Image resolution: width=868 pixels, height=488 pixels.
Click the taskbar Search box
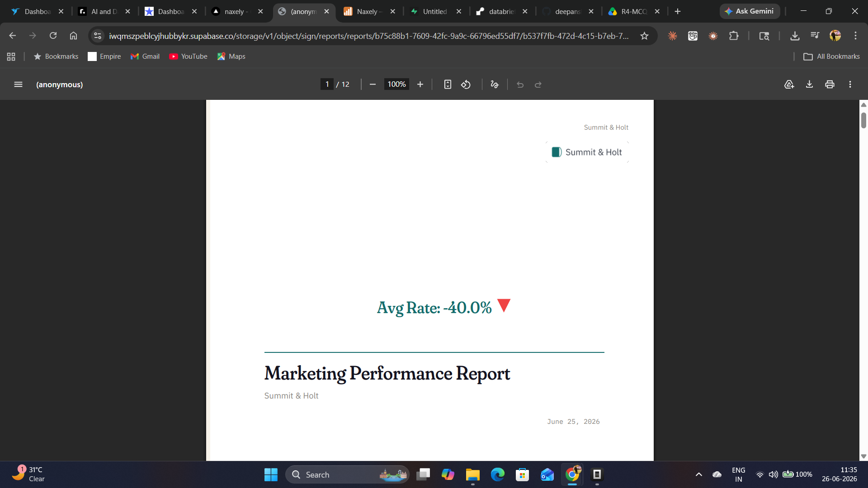[347, 474]
